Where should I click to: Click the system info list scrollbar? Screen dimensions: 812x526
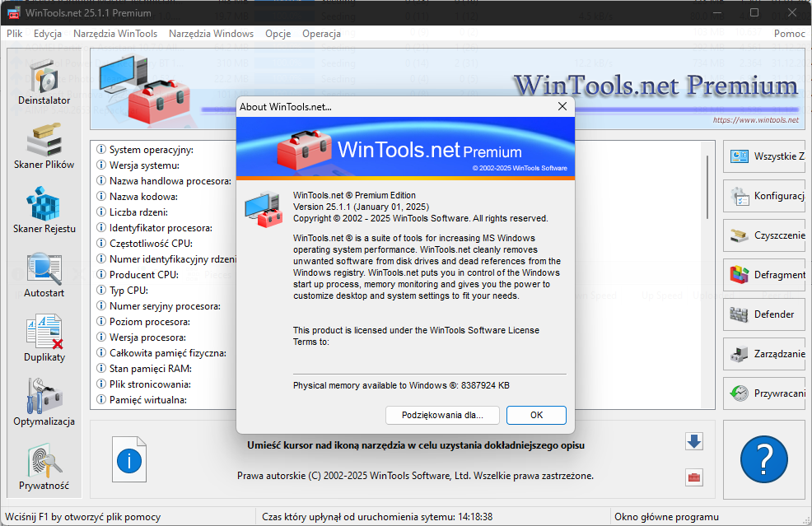pos(707,186)
